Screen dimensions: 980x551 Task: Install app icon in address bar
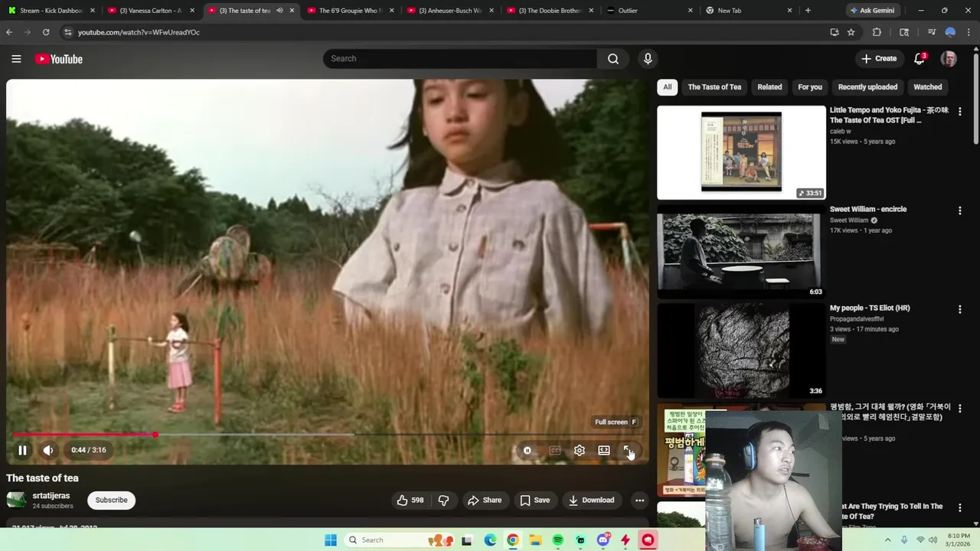(835, 32)
